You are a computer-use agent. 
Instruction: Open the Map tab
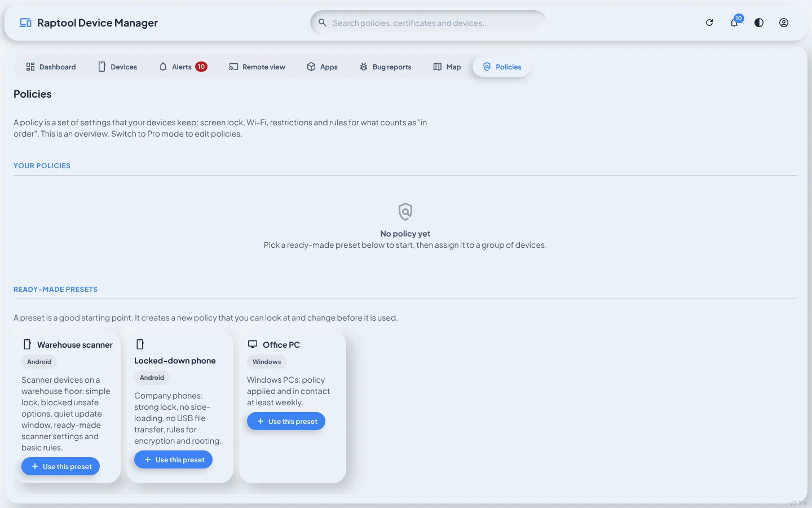(x=447, y=67)
